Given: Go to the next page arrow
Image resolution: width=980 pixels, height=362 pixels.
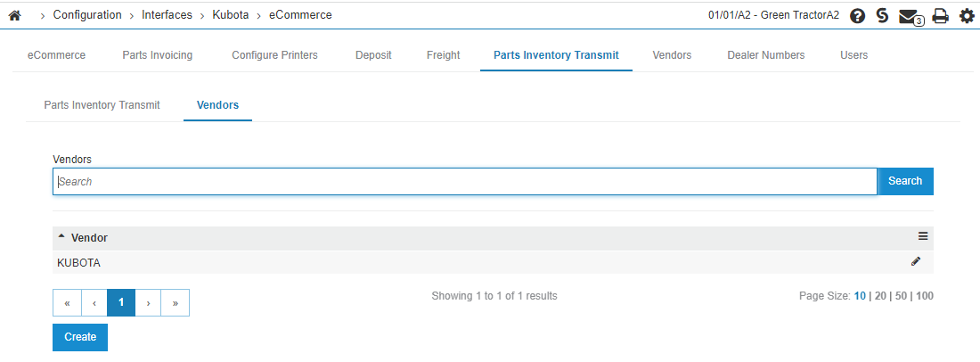Looking at the screenshot, I should [148, 302].
